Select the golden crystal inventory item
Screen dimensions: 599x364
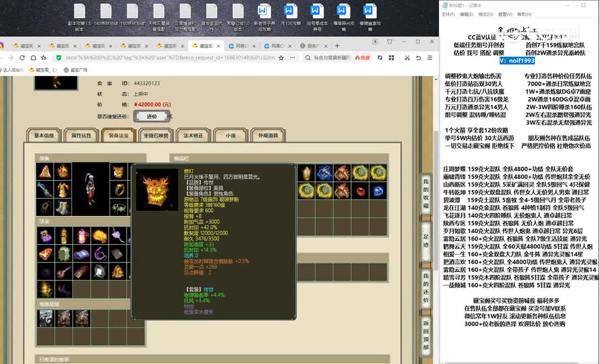pos(307,173)
